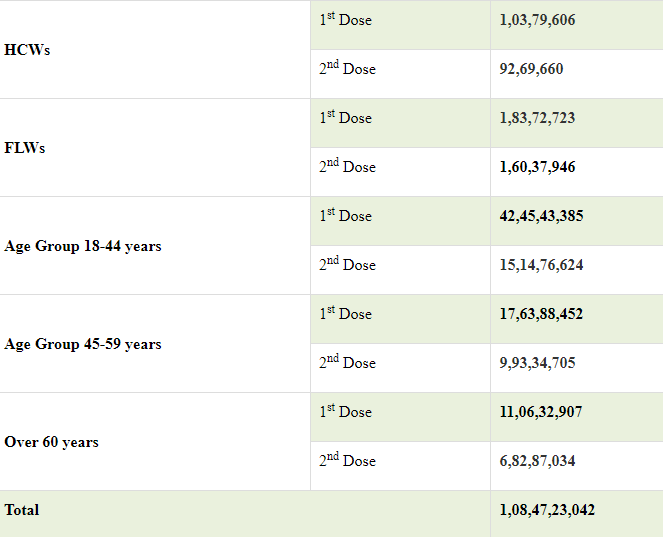The width and height of the screenshot is (663, 537).
Task: Click the Over 60 years label
Action: 51,442
